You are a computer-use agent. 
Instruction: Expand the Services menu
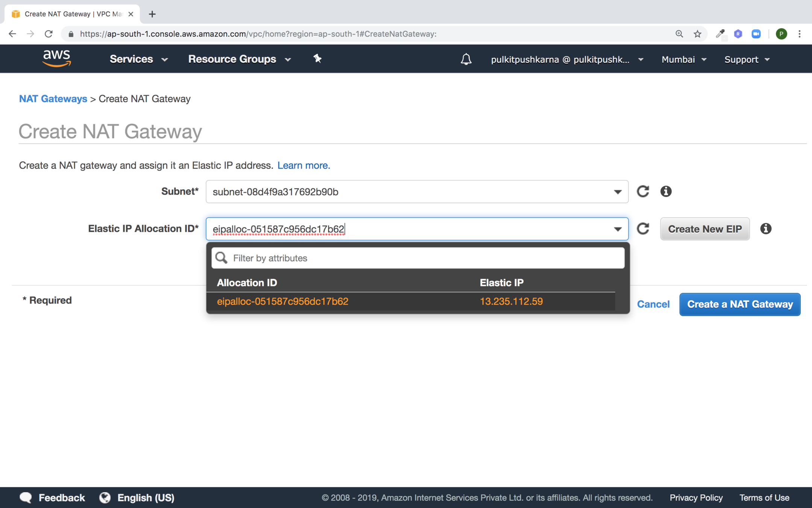pos(139,59)
